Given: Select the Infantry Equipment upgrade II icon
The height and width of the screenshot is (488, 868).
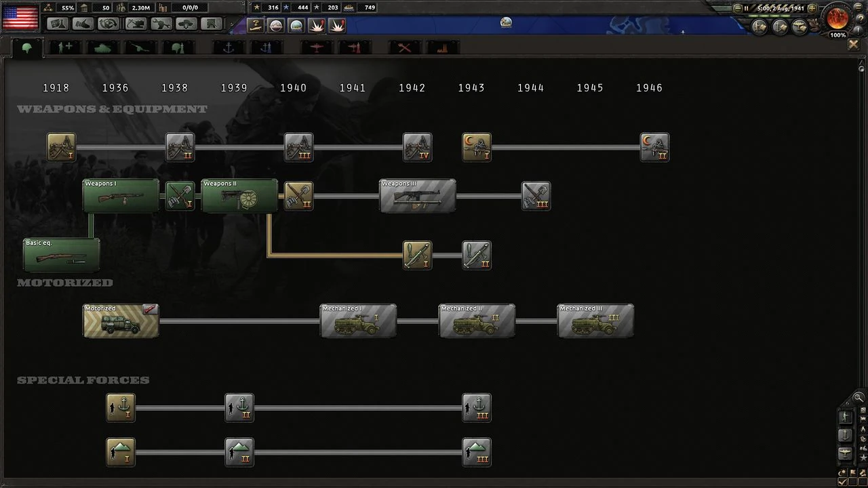Looking at the screenshot, I should click(x=299, y=196).
